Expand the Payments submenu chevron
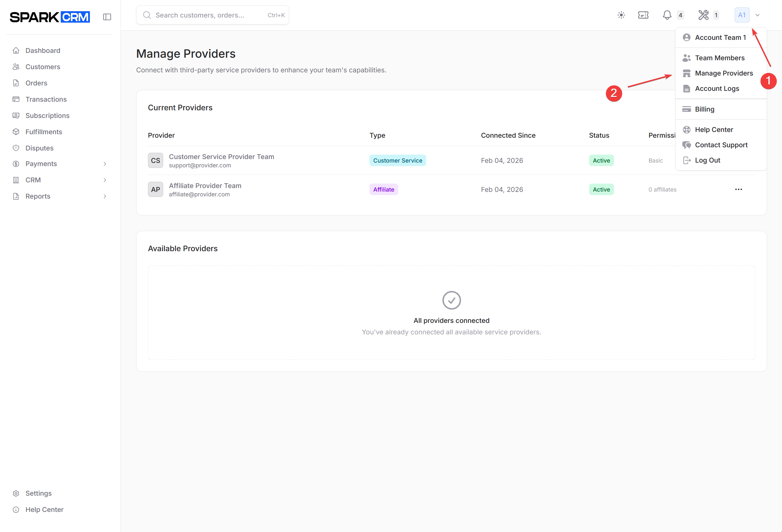The image size is (782, 532). [105, 164]
